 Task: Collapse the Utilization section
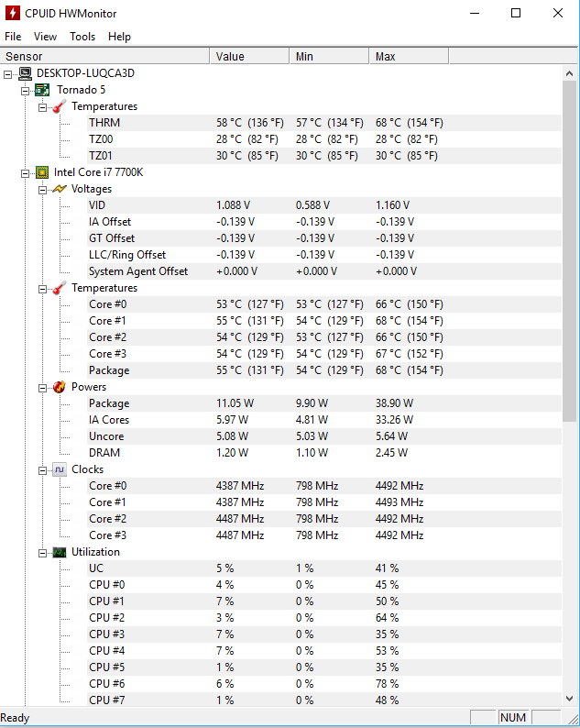coord(42,553)
